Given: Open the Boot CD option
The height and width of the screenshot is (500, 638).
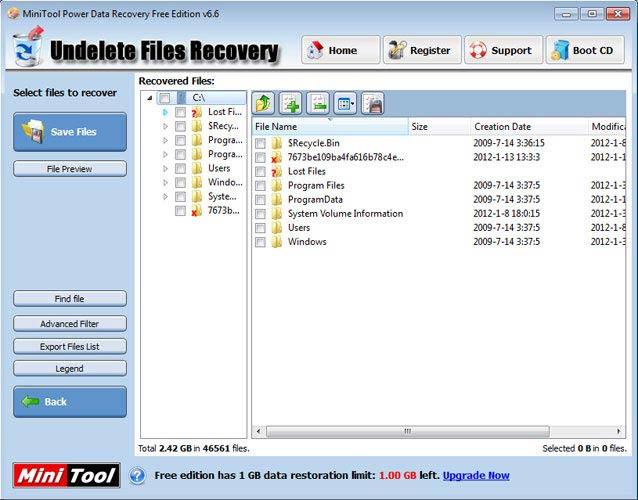Looking at the screenshot, I should tap(585, 50).
